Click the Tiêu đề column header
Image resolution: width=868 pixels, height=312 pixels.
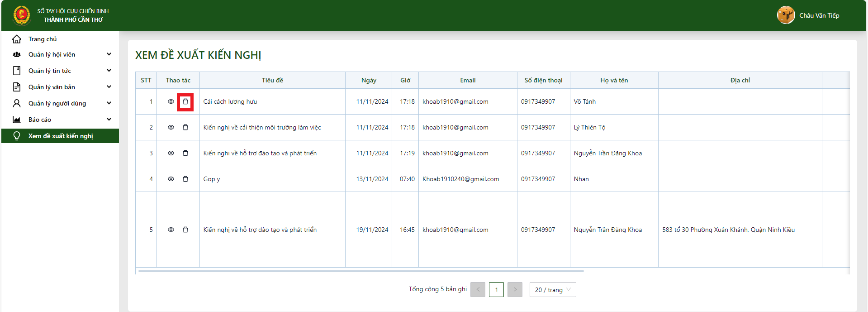272,80
